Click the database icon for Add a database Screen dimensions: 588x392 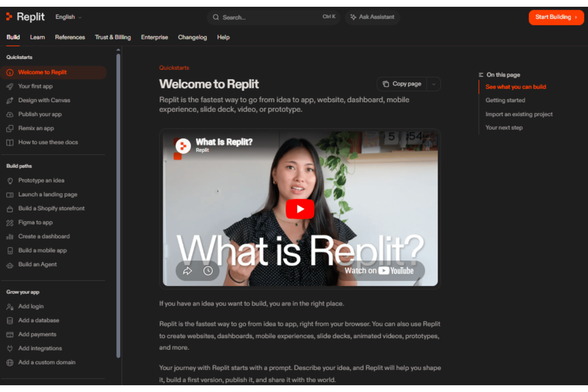(x=10, y=321)
